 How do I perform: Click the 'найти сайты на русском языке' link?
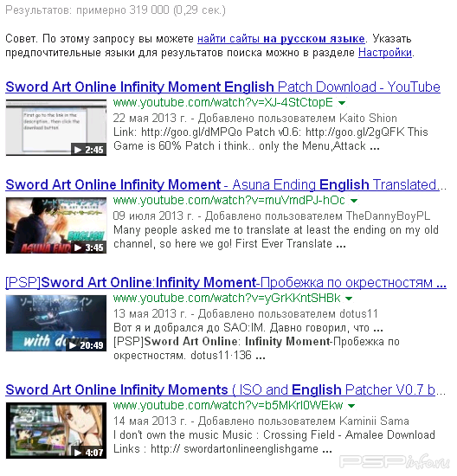coord(281,39)
